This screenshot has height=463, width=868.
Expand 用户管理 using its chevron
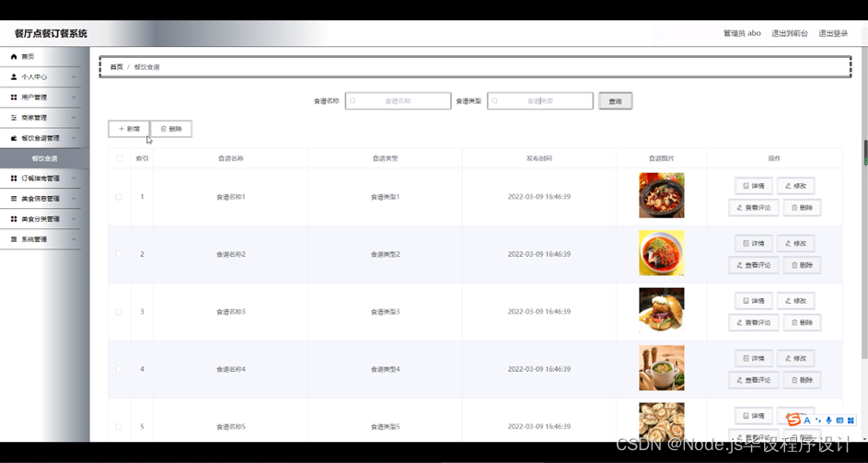point(74,98)
